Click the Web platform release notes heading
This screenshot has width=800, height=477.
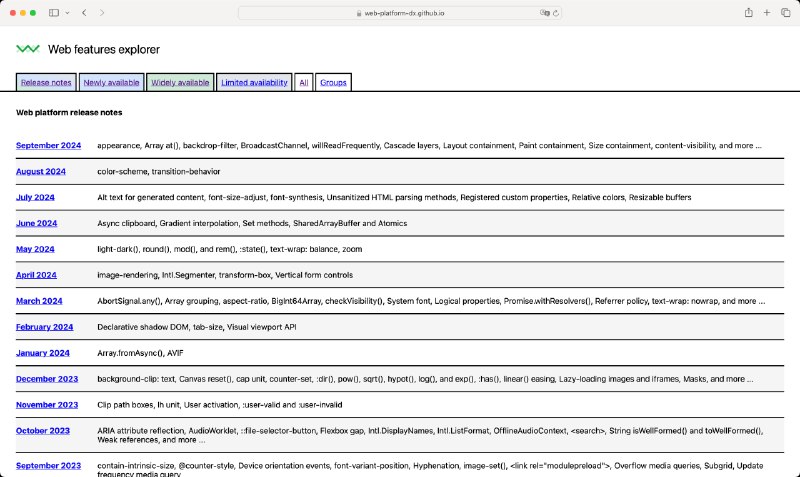click(x=69, y=112)
